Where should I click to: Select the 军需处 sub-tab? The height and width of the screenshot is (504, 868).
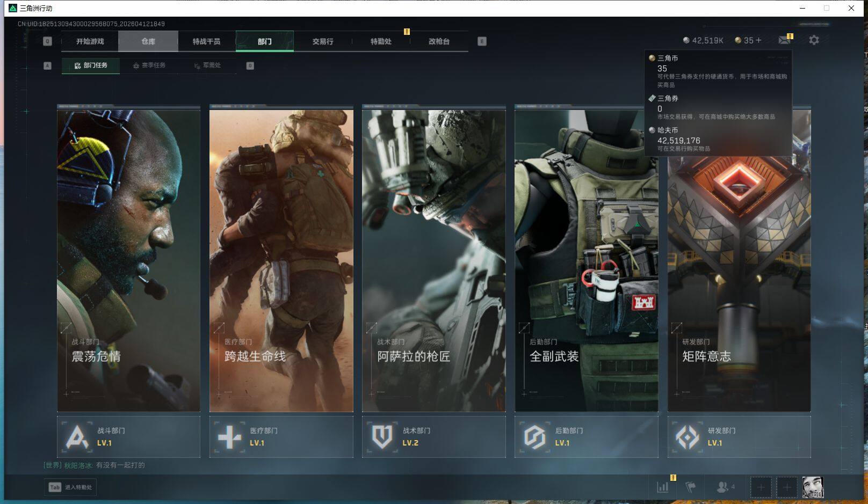click(208, 65)
